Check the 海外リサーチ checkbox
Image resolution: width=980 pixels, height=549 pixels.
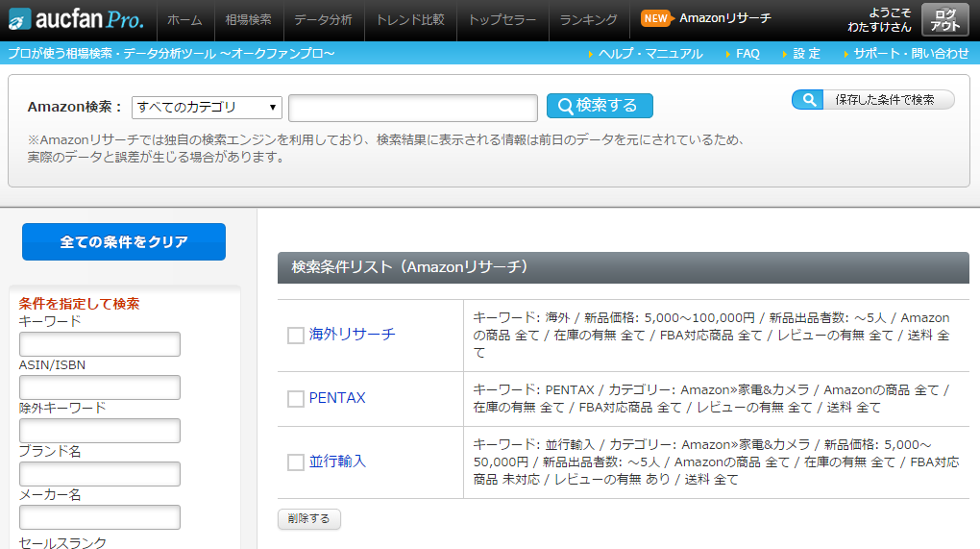[x=296, y=336]
